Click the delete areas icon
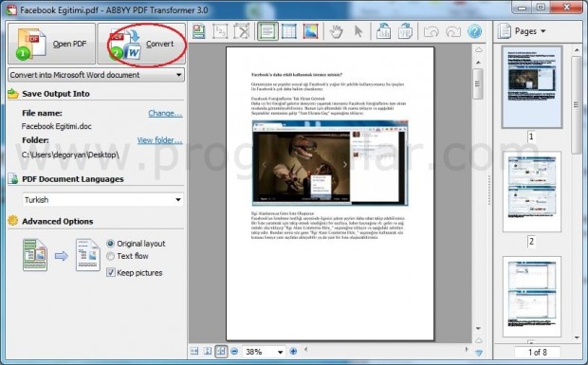The image size is (588, 365). click(x=242, y=31)
